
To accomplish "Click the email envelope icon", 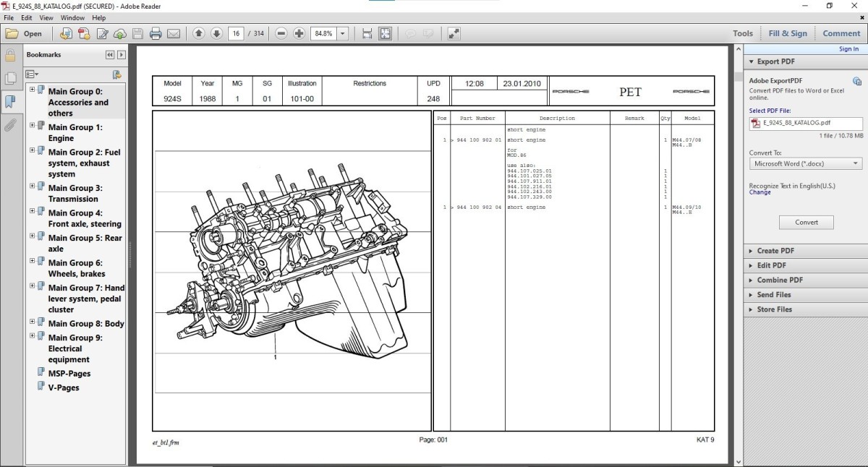I will pos(174,33).
